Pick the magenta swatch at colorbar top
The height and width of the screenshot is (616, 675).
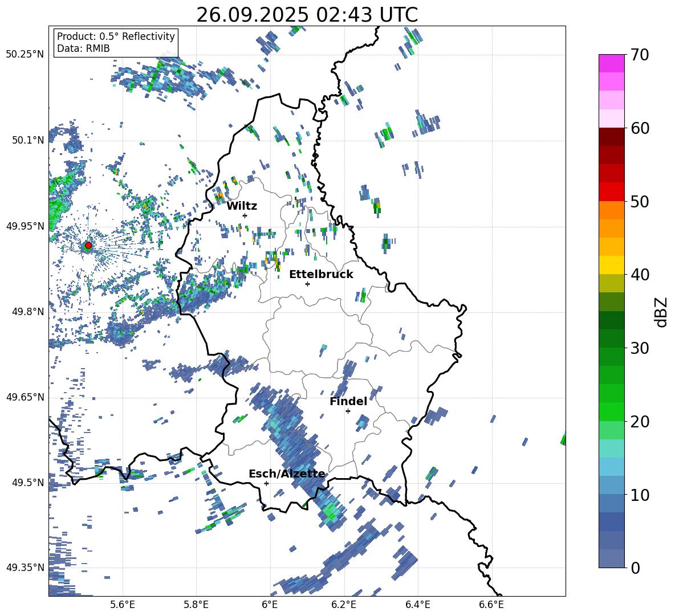[612, 63]
